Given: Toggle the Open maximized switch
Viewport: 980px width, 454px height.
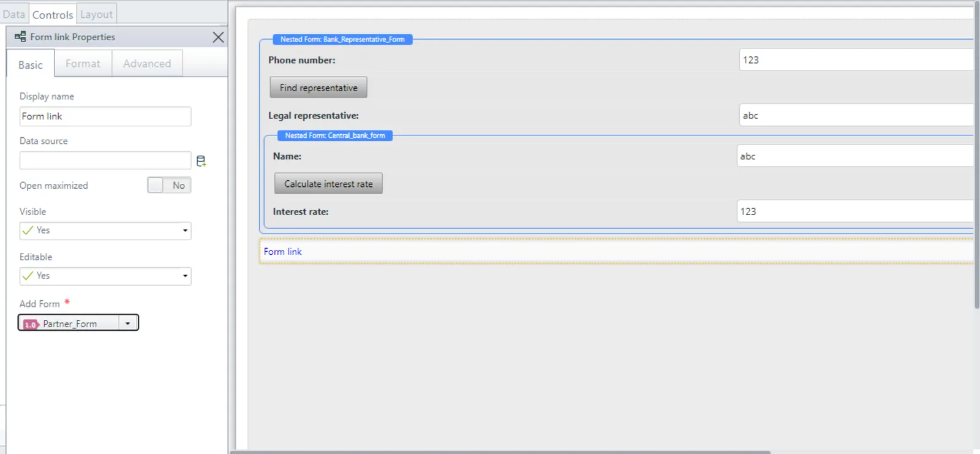Looking at the screenshot, I should point(169,185).
